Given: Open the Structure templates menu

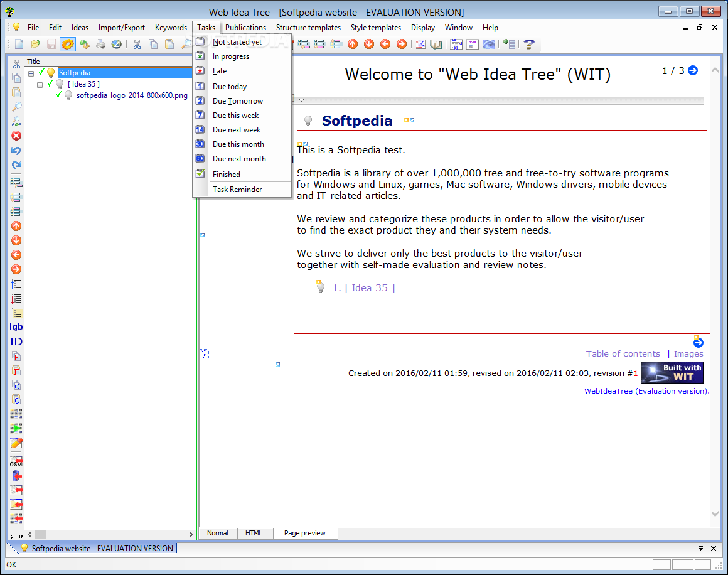Looking at the screenshot, I should pyautogui.click(x=308, y=28).
